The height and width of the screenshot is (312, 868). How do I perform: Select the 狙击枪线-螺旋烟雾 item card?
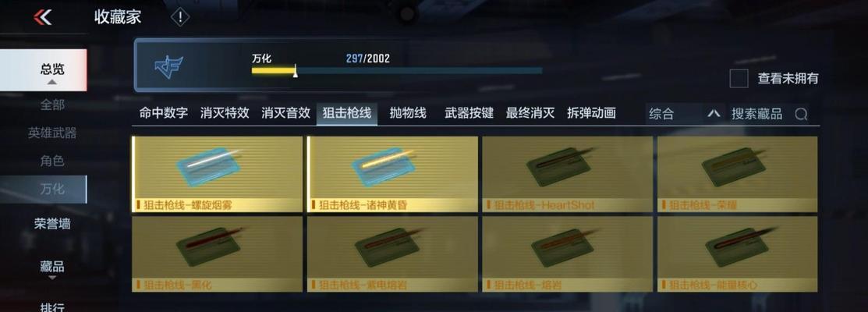[x=217, y=174]
